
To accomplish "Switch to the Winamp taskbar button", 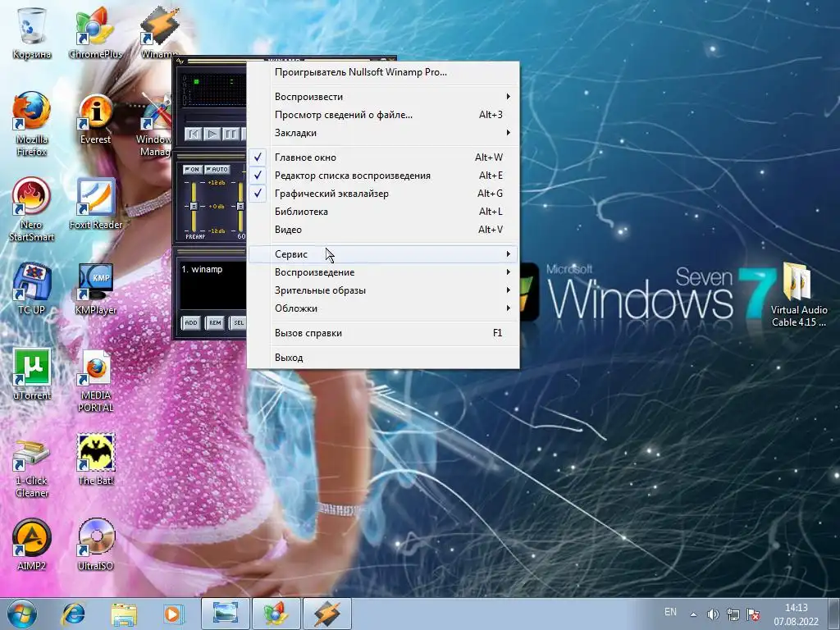I will click(327, 614).
